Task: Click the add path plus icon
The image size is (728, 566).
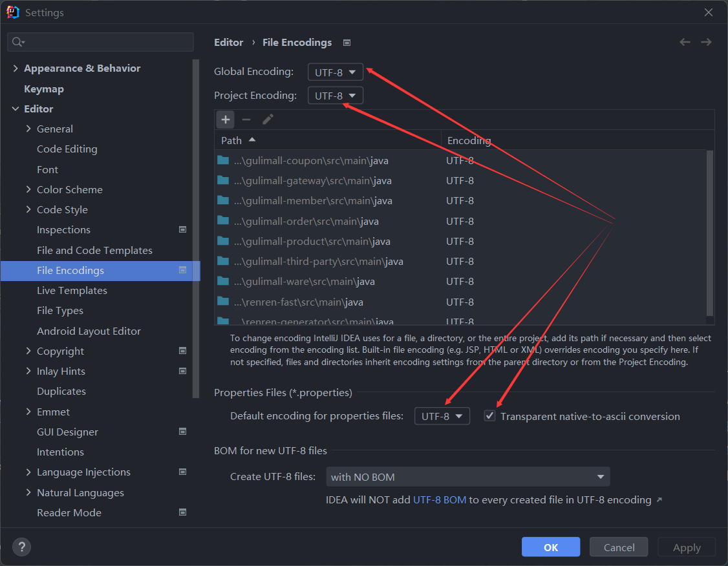Action: (x=225, y=120)
